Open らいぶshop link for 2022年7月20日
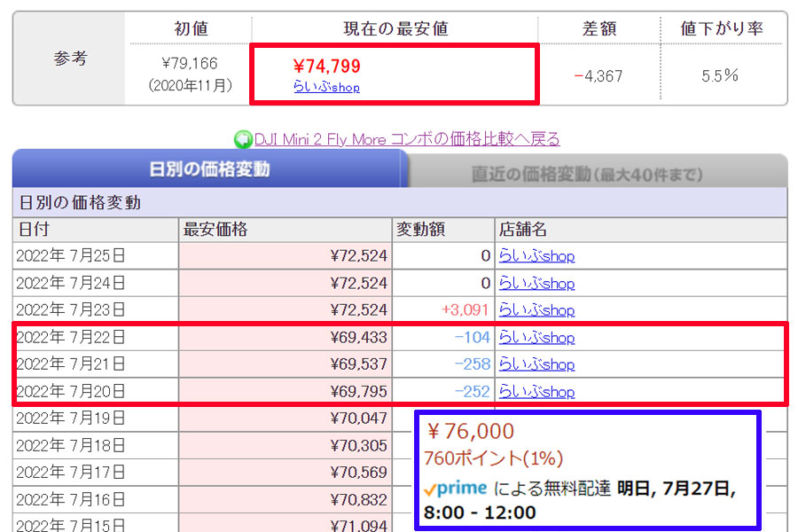 coord(537,392)
